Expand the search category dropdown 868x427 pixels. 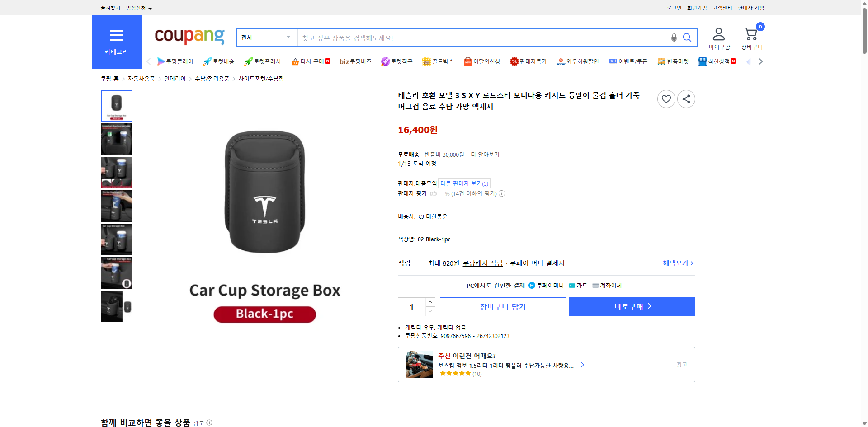[267, 38]
